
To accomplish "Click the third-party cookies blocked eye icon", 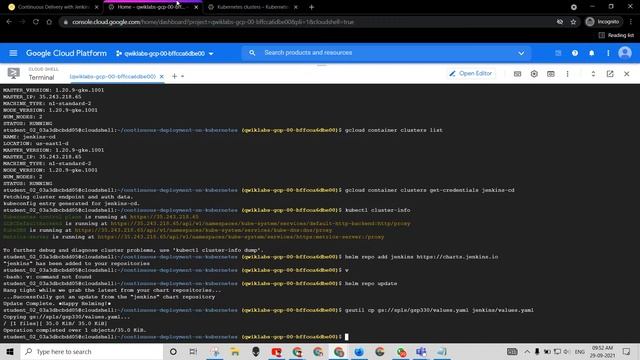I will (x=560, y=22).
